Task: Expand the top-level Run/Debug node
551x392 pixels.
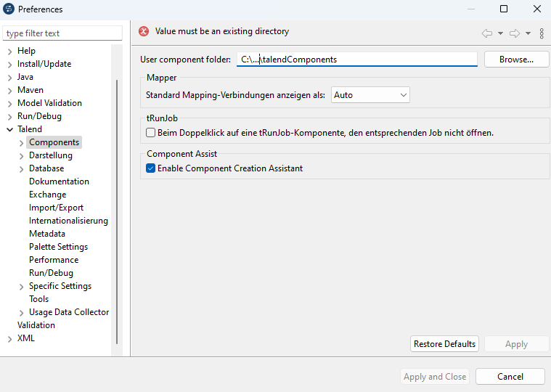Action: tap(10, 117)
